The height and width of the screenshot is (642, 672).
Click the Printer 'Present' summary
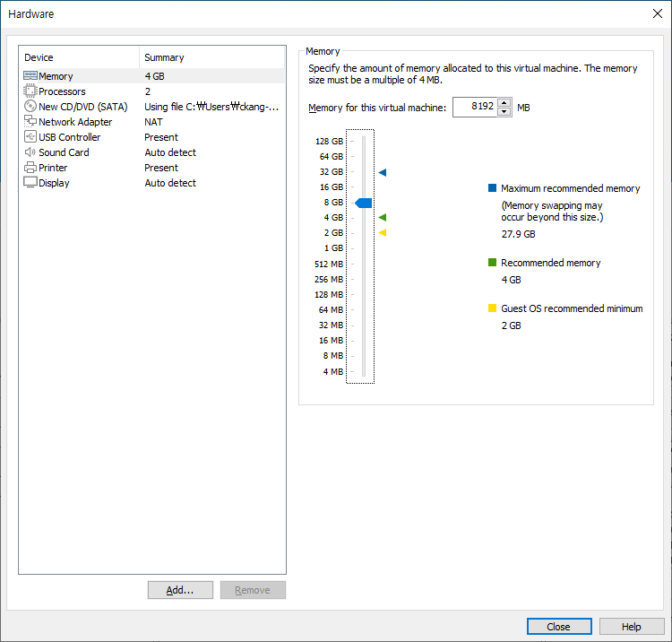click(161, 168)
